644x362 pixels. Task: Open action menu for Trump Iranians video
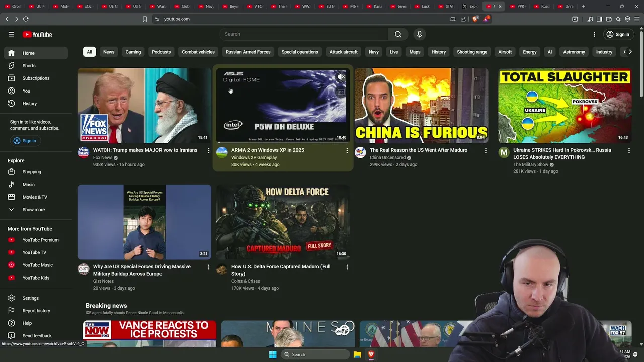point(209,150)
